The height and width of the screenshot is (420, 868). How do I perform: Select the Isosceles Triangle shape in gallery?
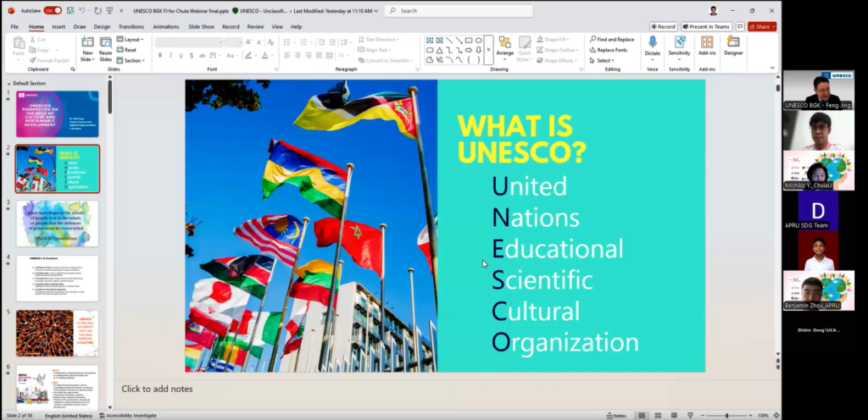pyautogui.click(x=440, y=50)
